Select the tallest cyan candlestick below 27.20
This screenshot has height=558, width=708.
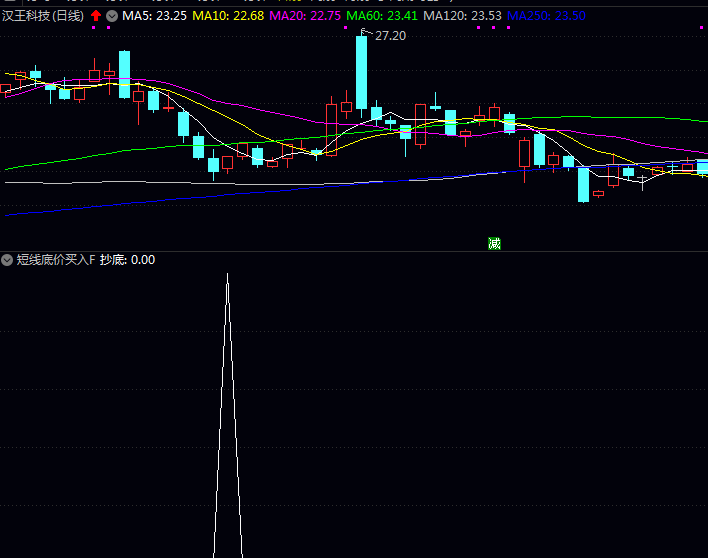361,72
